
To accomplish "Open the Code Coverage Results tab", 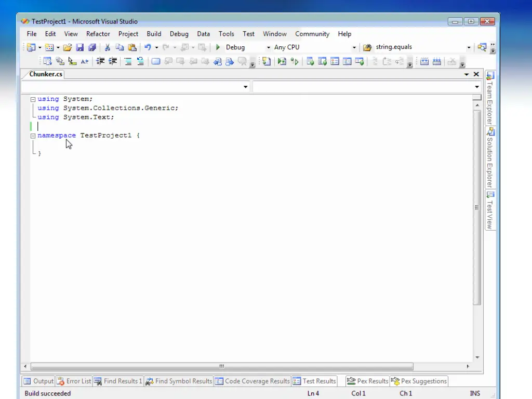I will click(252, 381).
